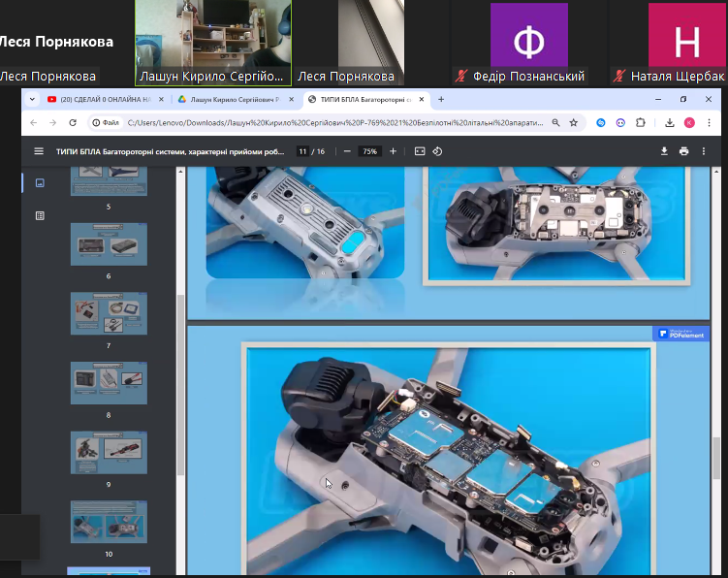Go back in browser history

point(33,122)
